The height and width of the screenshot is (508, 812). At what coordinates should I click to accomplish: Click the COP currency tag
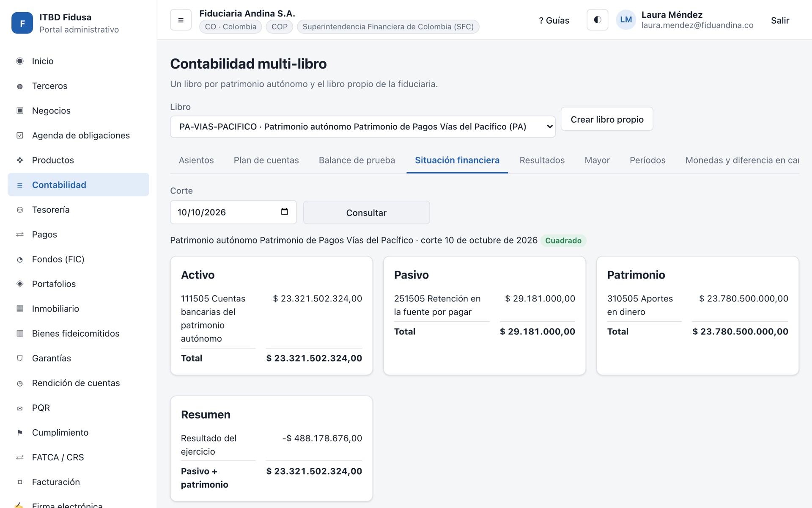[x=279, y=27]
